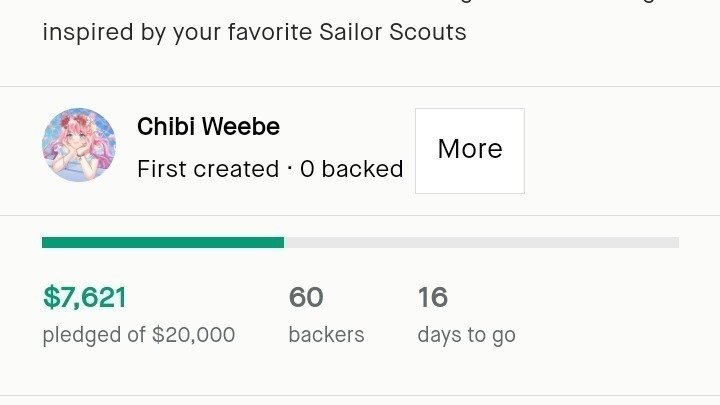Click the "0 backed" text
This screenshot has height=405, width=720.
(x=351, y=169)
